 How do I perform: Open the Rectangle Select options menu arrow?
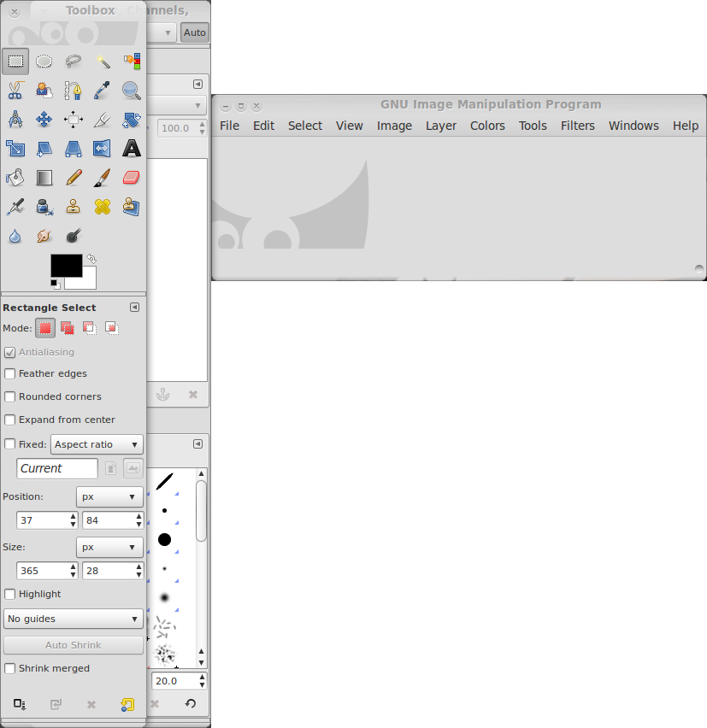point(135,308)
